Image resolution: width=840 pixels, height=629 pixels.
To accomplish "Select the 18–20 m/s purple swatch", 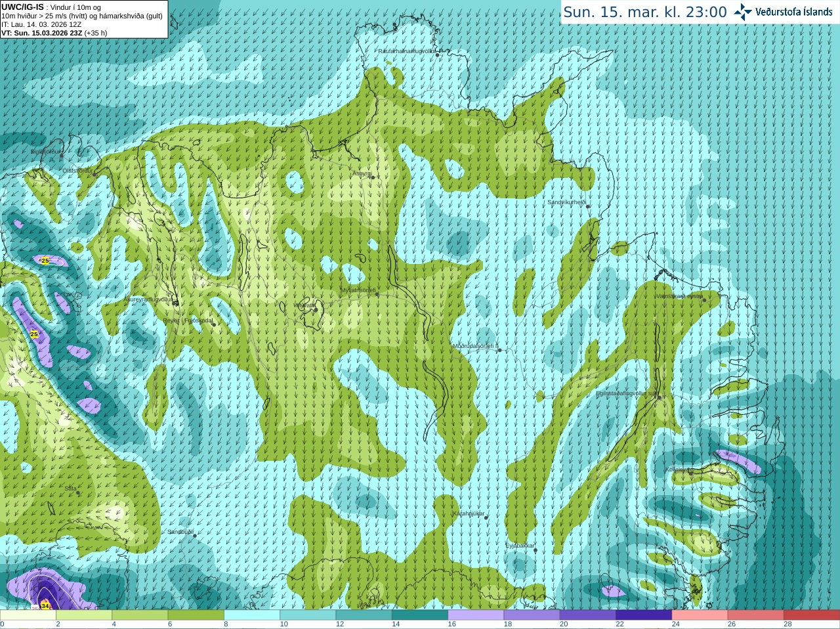I will (532, 615).
